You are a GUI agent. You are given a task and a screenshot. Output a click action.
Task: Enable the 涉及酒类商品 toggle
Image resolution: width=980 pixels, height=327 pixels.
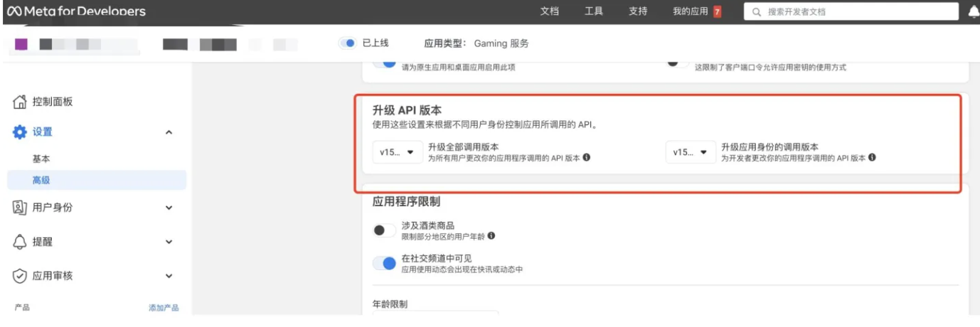pyautogui.click(x=384, y=230)
